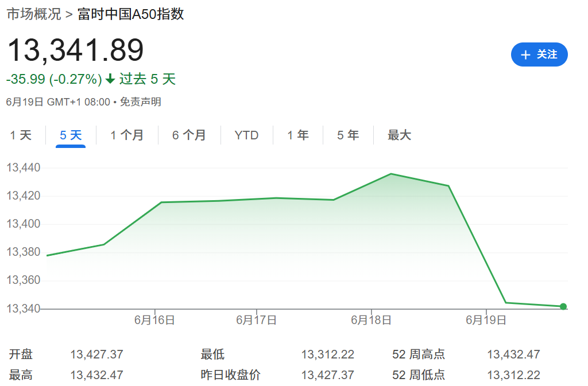Click the 6月16日 axis label

(x=154, y=320)
